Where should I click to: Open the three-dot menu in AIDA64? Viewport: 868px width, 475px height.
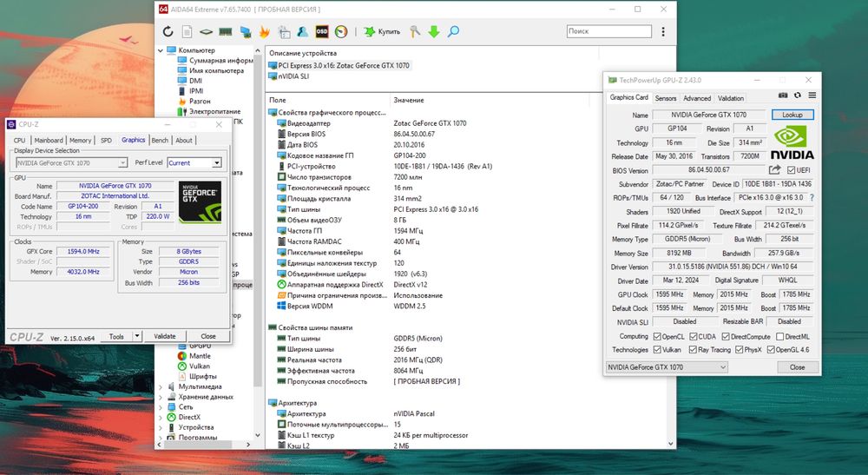[663, 31]
